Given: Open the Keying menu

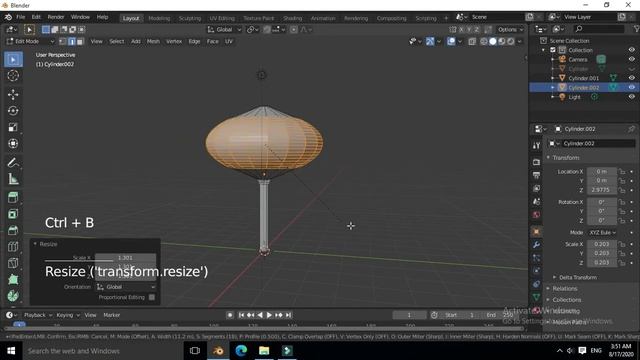Looking at the screenshot, I should [67, 315].
